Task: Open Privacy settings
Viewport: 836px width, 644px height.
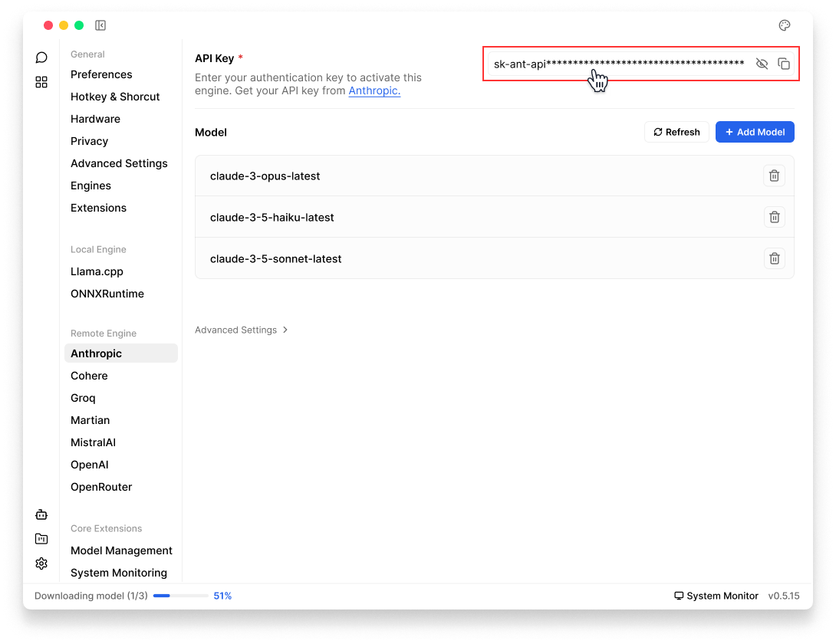Action: pyautogui.click(x=90, y=141)
